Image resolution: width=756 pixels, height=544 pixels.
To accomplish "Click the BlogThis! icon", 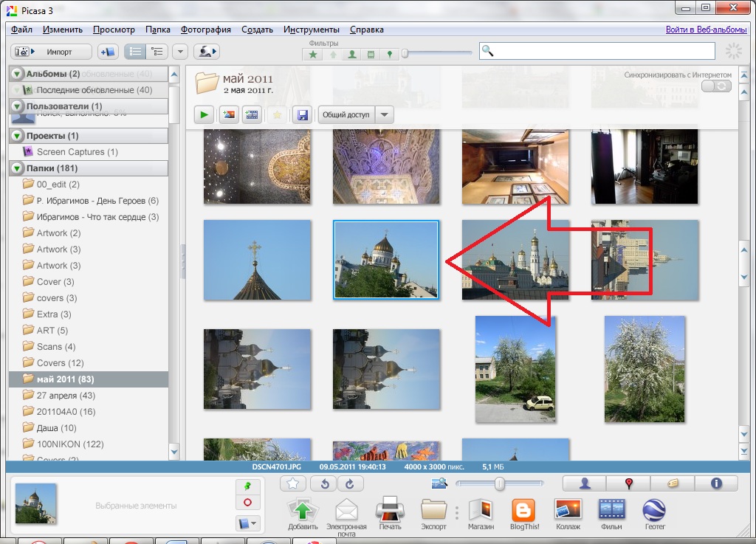I will click(523, 509).
